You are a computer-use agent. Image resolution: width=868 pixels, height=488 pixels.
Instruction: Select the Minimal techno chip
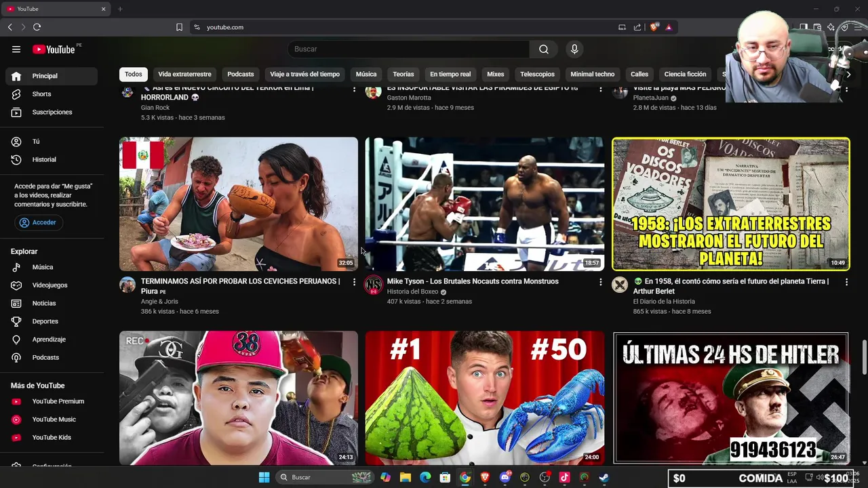593,74
